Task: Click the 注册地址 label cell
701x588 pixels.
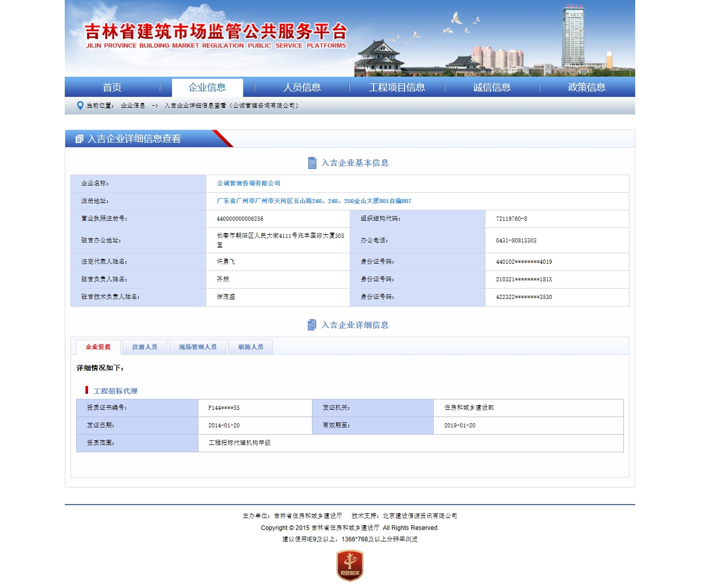Action: coord(138,201)
